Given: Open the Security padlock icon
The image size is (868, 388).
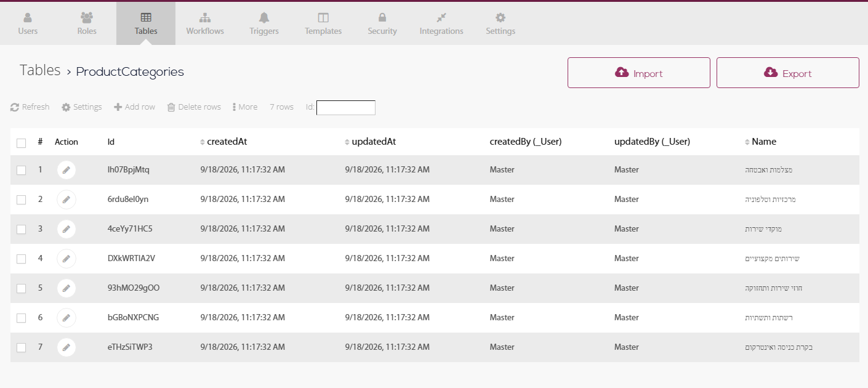Looking at the screenshot, I should tap(382, 17).
